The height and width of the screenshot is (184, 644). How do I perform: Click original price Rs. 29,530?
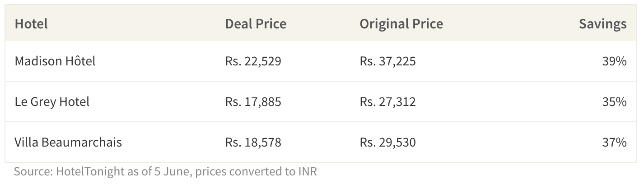click(387, 143)
